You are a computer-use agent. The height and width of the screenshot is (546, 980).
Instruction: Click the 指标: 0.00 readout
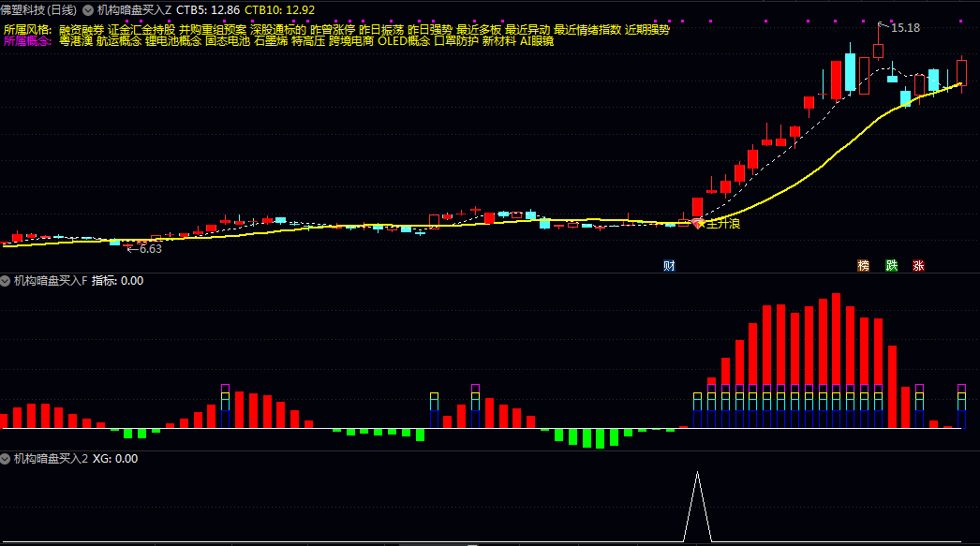117,281
